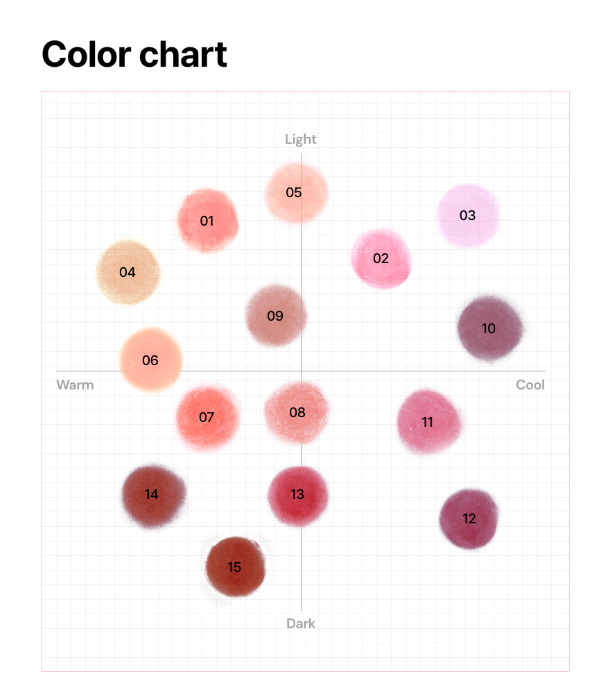Choose the beige swatch numbered 04
The image size is (616, 695).
point(128,272)
